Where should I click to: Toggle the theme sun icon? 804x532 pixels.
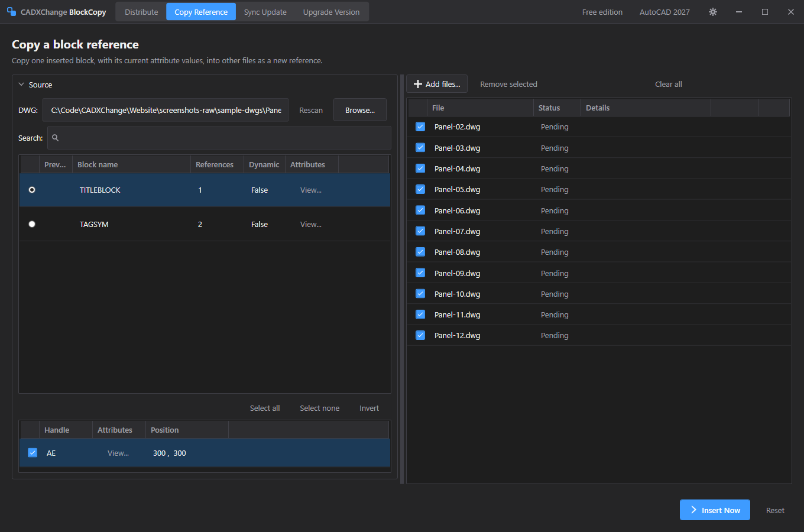tap(713, 12)
